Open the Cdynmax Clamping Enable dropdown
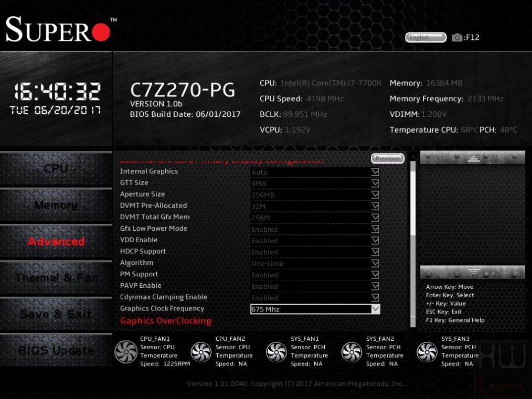532x399 pixels. pos(315,298)
